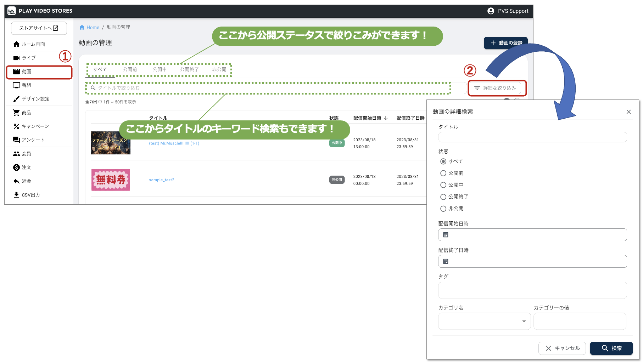Image resolution: width=643 pixels, height=364 pixels.
Task: Switch to the 公開終了 tab
Action: click(189, 69)
